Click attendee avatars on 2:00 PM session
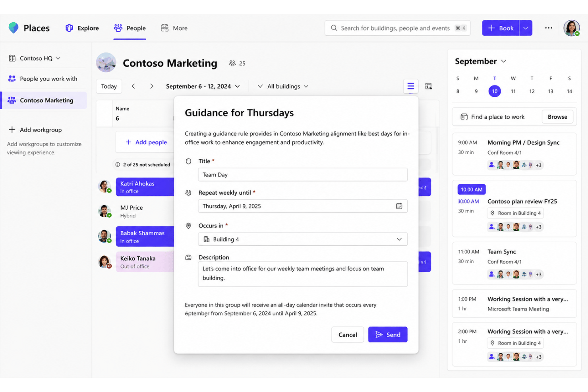Screen dimensions: 588x392 [x=515, y=357]
